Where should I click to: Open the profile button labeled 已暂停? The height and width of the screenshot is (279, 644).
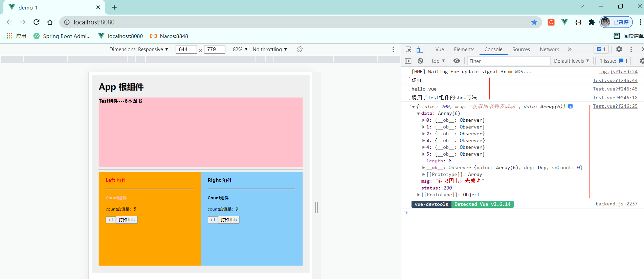616,22
